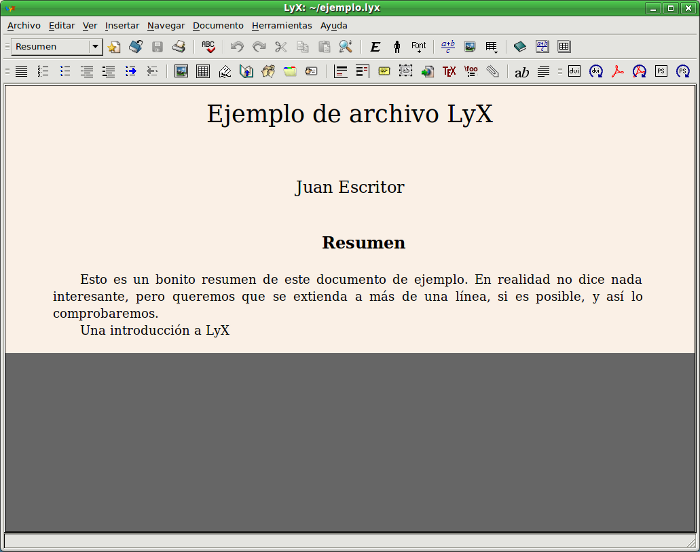Click the Open document icon
The width and height of the screenshot is (700, 552).
pos(136,46)
